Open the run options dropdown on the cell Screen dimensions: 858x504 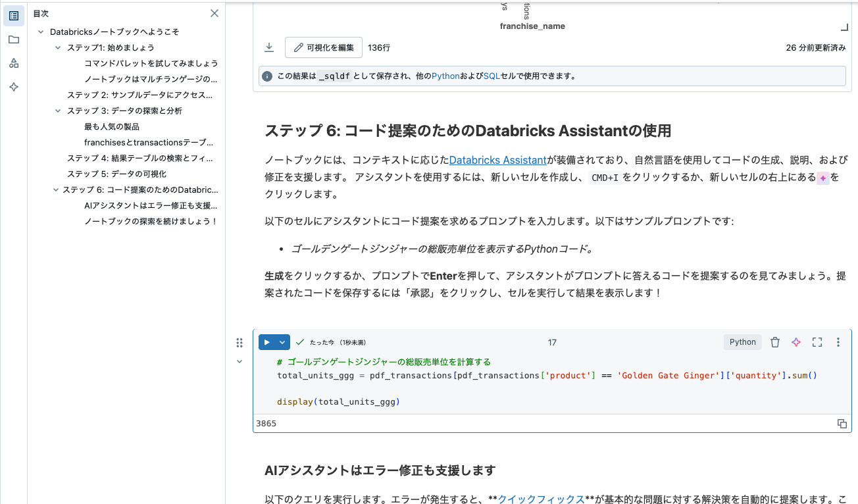tap(281, 341)
